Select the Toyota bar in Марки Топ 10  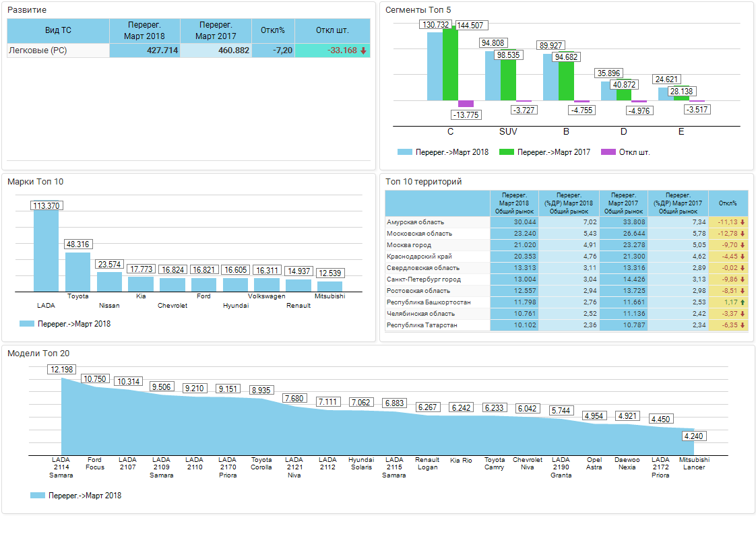tap(77, 271)
